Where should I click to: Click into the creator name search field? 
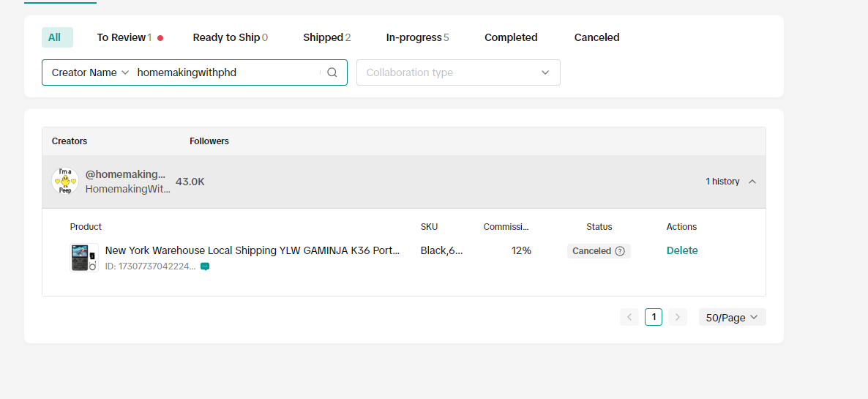[x=227, y=72]
